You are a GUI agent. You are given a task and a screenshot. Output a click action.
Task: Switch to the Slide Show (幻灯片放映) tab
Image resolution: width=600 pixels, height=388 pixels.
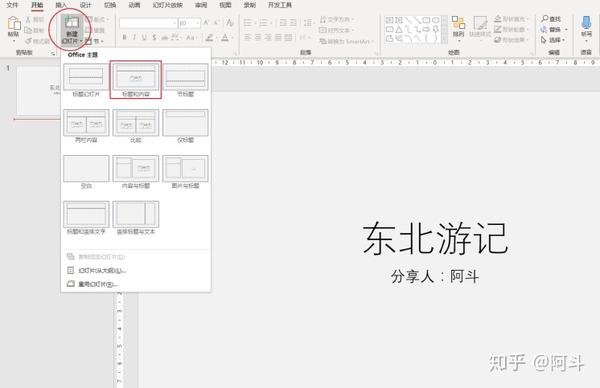(168, 5)
